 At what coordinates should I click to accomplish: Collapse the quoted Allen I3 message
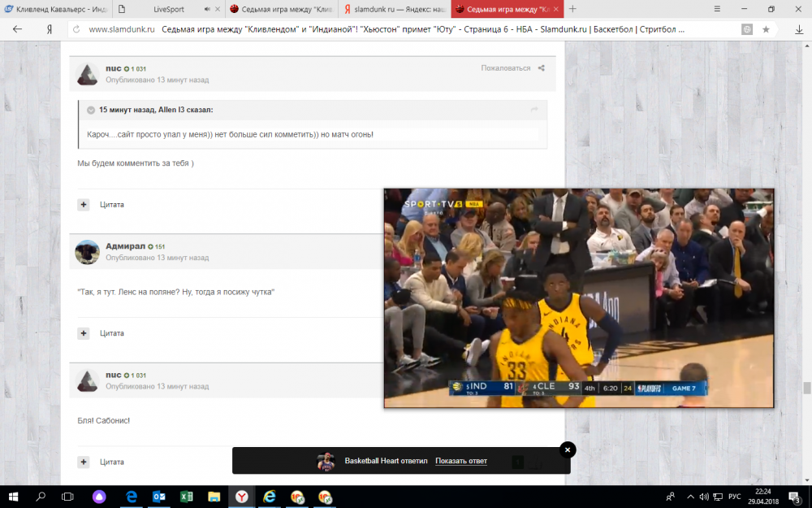[91, 110]
